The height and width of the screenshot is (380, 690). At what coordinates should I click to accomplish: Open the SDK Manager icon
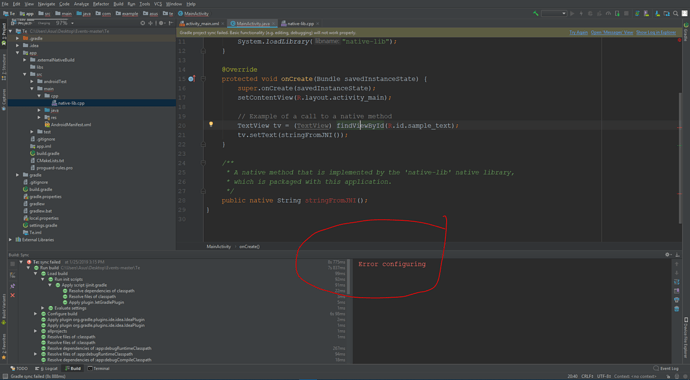click(657, 14)
